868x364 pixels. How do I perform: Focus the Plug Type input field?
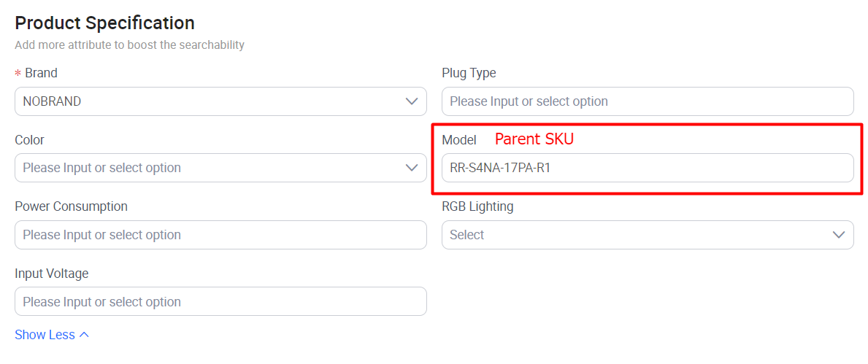(647, 101)
